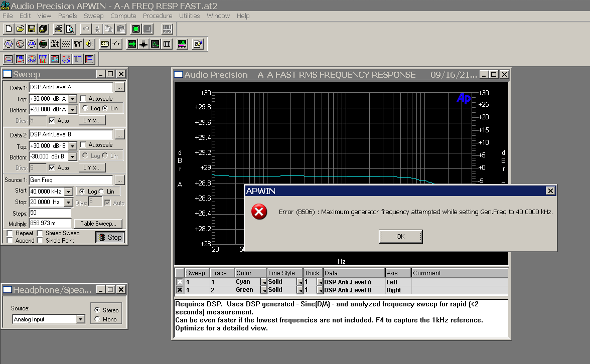Viewport: 590px width, 364px height.
Task: Click the THD quick-launch icon
Action: [20, 59]
